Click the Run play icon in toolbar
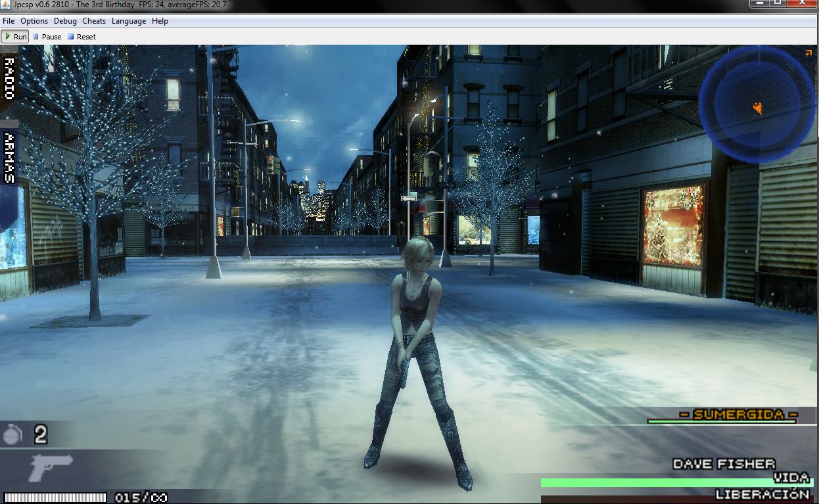 (8, 37)
